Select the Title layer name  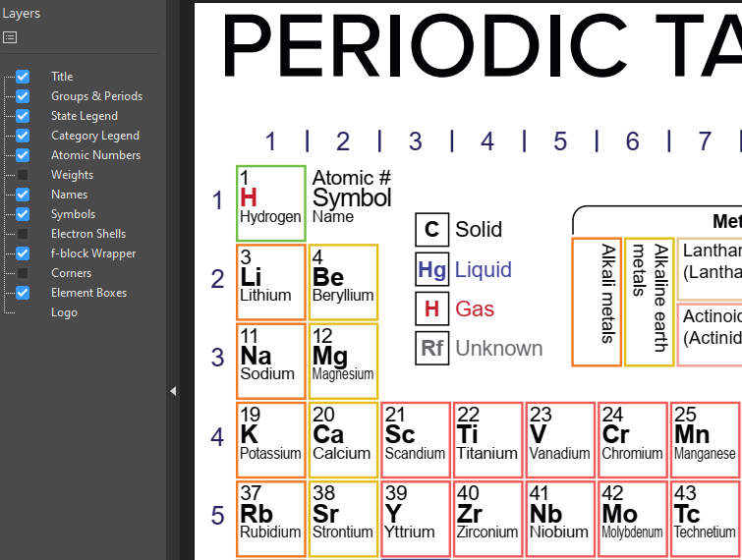coord(62,77)
